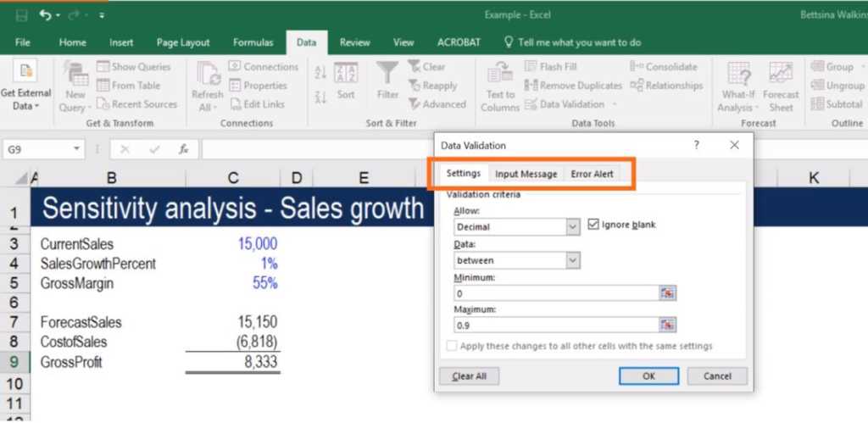Click Consolidate
Image resolution: width=868 pixels, height=423 pixels.
click(664, 67)
